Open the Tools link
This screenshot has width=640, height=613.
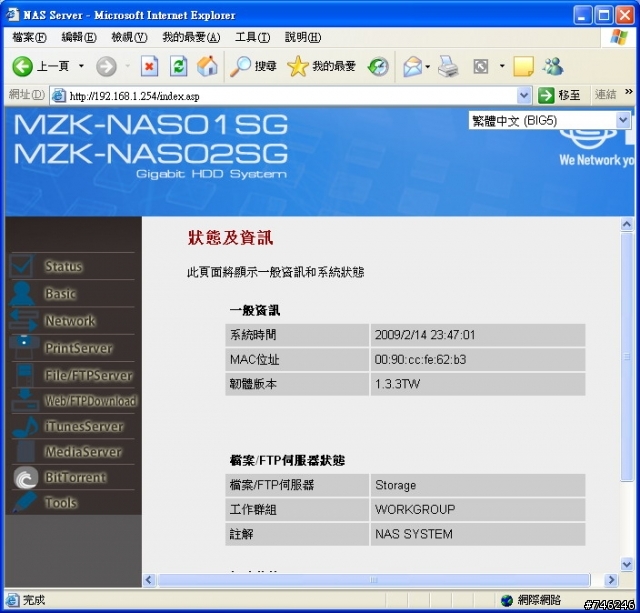coord(61,503)
